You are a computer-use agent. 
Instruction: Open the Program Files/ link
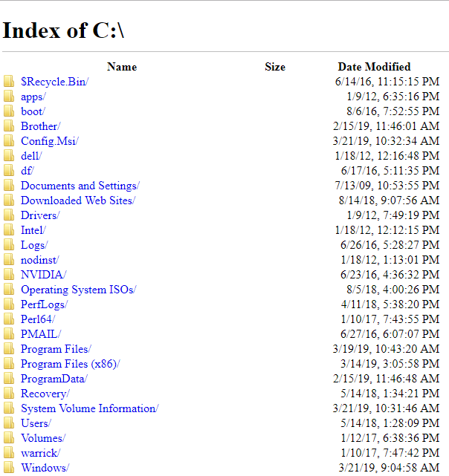tap(56, 349)
